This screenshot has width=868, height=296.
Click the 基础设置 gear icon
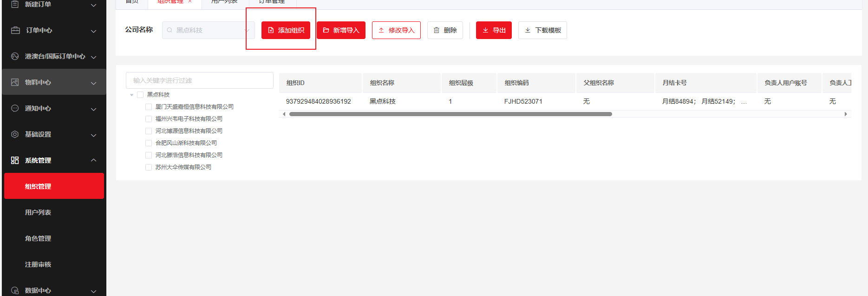pyautogui.click(x=15, y=134)
